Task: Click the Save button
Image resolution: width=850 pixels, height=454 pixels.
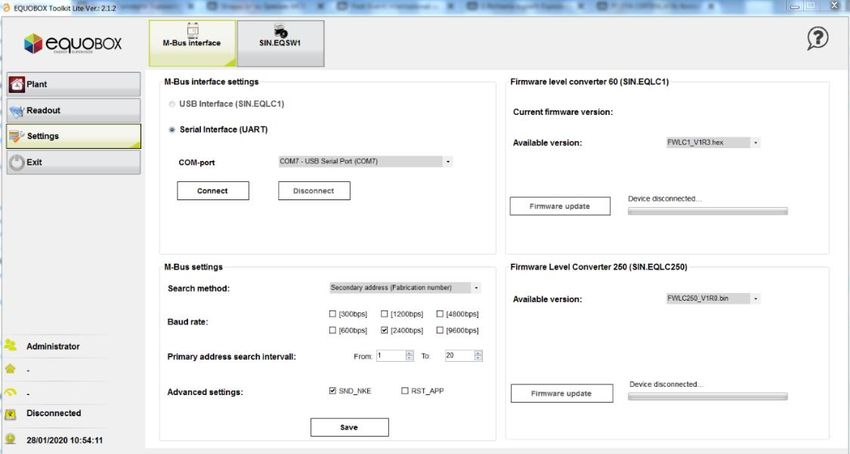Action: click(x=349, y=427)
